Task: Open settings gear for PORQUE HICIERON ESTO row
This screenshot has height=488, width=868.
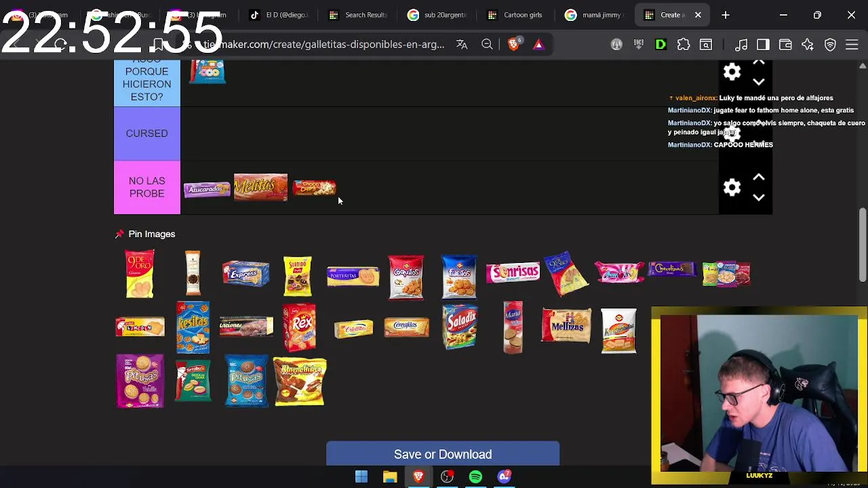Action: coord(732,72)
